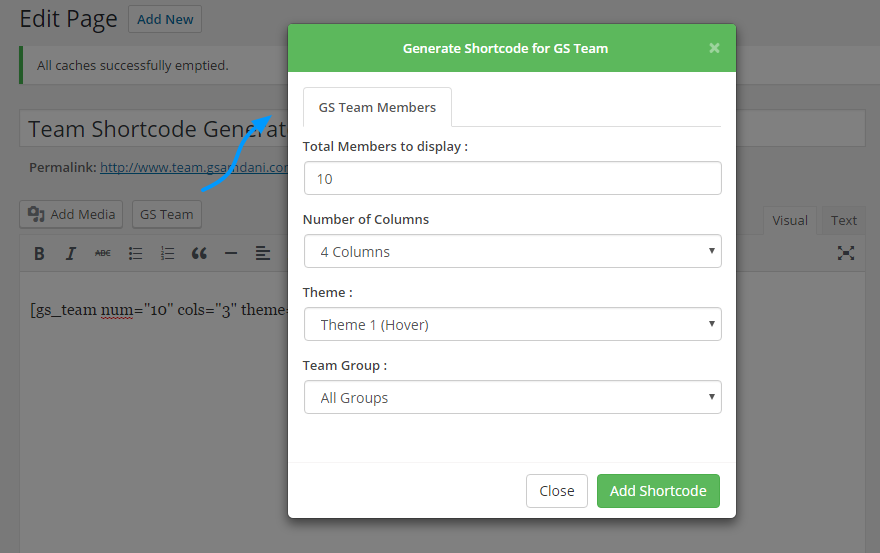Insert a bulleted list

click(136, 253)
